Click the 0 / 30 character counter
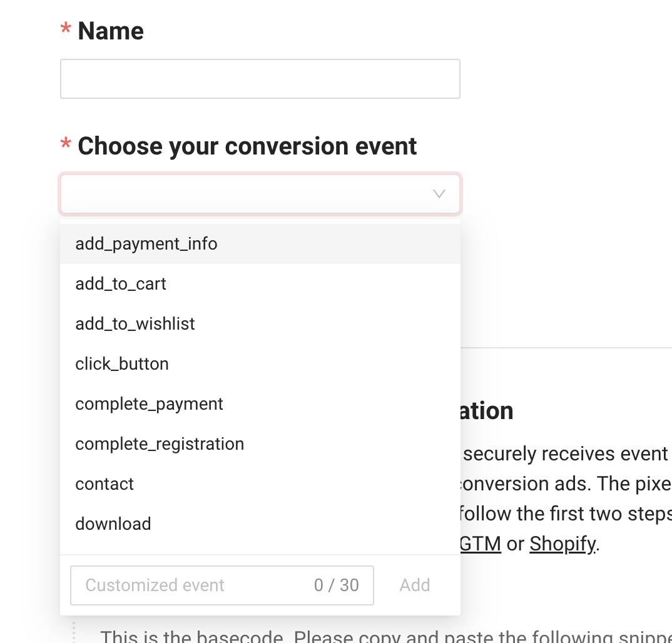Screen dimensions: 672x643 [336, 585]
